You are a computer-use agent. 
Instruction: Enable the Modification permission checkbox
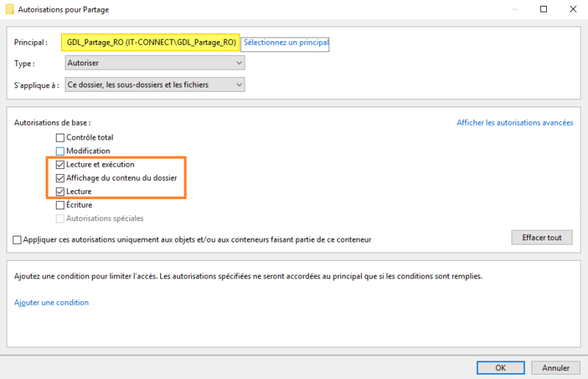[60, 151]
